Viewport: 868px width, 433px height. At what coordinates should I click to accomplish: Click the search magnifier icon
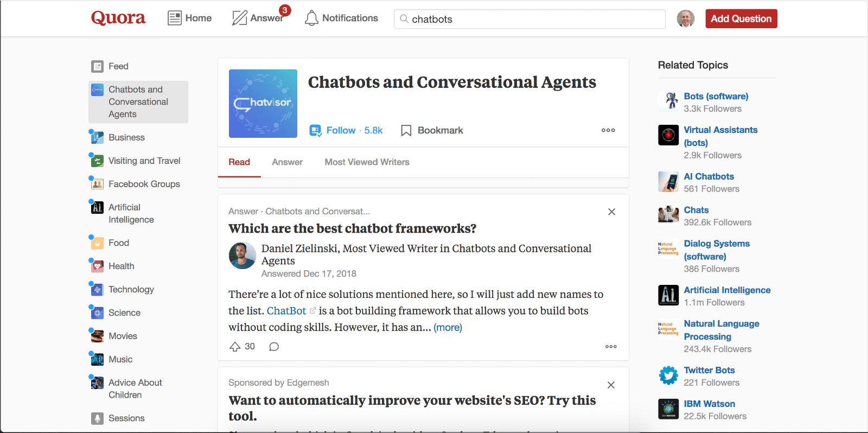pos(404,19)
